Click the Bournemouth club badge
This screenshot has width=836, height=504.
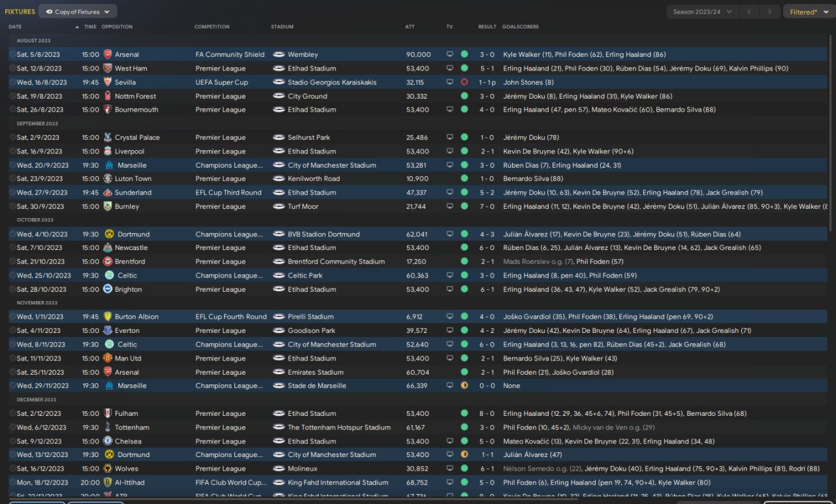click(x=108, y=110)
